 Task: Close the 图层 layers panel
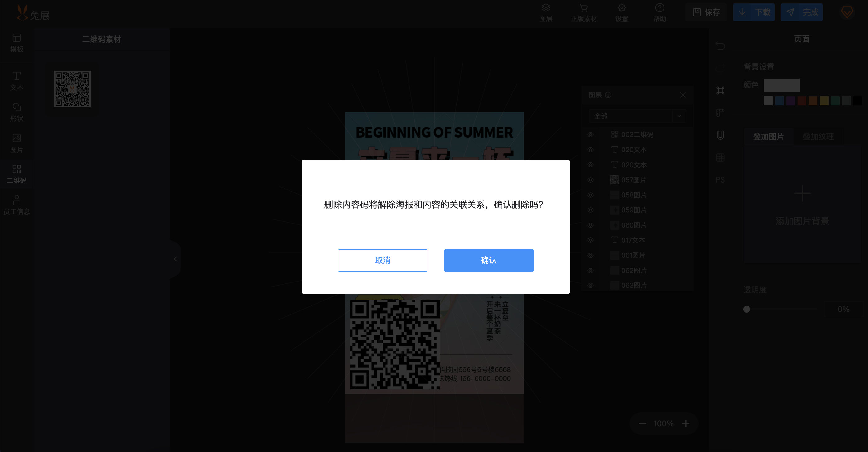[683, 95]
